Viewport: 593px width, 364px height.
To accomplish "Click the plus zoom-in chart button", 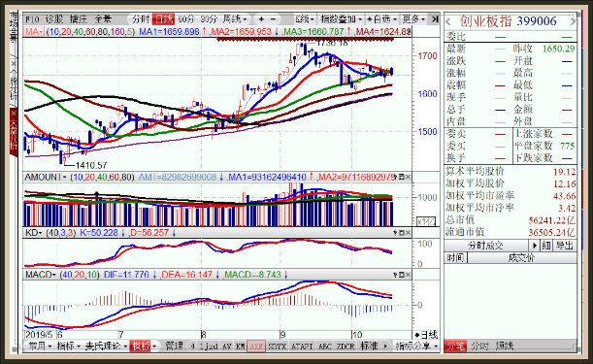I will pos(261,18).
